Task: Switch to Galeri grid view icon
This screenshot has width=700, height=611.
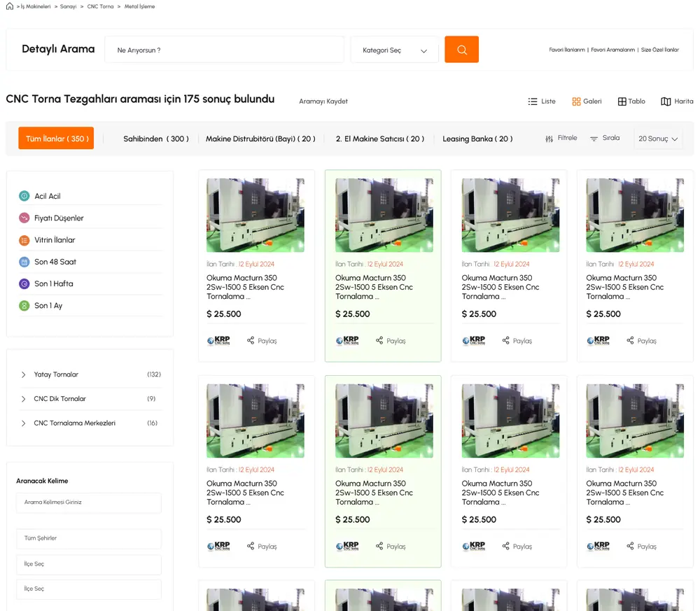Action: pyautogui.click(x=576, y=101)
